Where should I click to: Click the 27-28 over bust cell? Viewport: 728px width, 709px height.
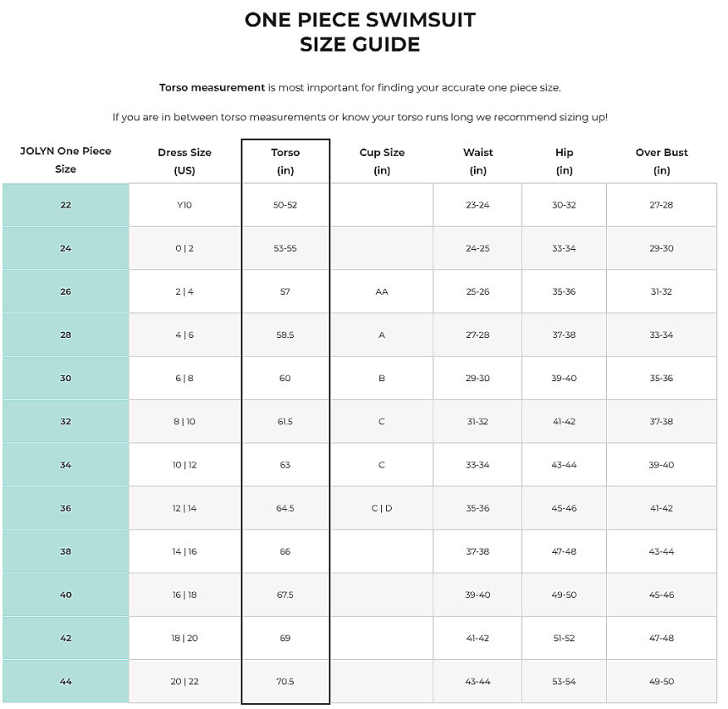[661, 205]
